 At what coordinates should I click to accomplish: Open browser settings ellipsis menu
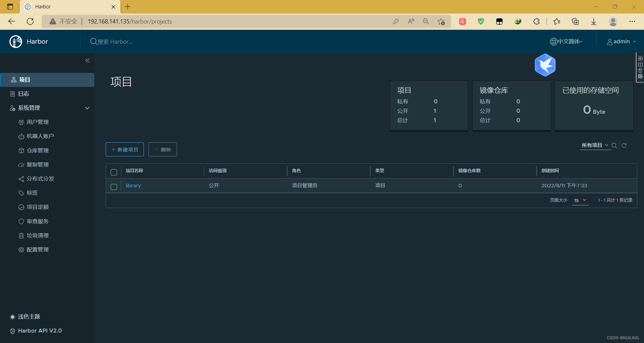pos(632,21)
